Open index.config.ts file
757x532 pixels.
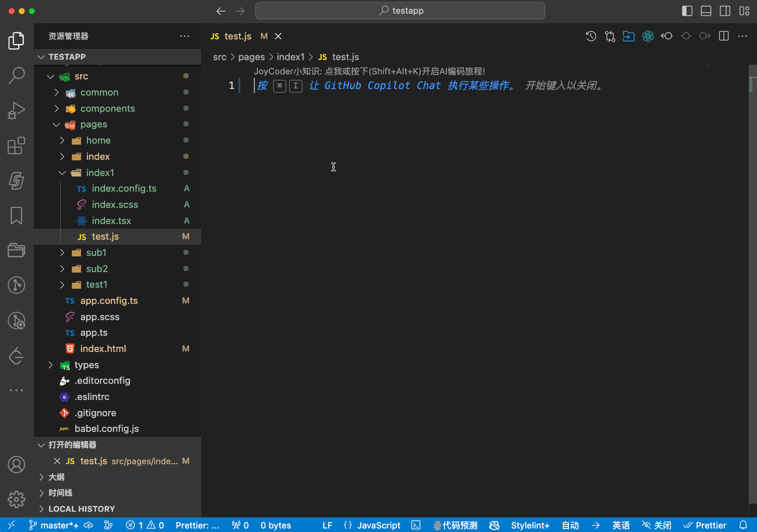[117, 189]
